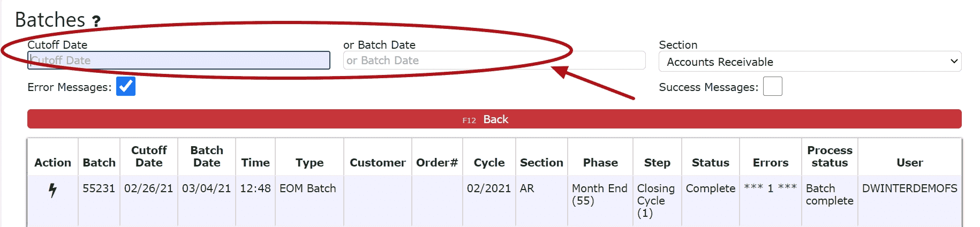Click the Status column header
The width and height of the screenshot is (980, 227).
click(711, 163)
